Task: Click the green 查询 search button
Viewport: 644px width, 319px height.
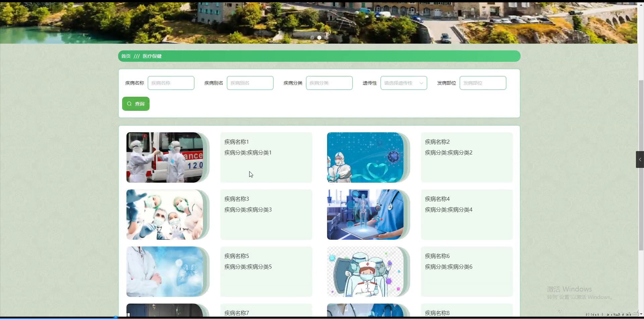Action: pos(136,104)
